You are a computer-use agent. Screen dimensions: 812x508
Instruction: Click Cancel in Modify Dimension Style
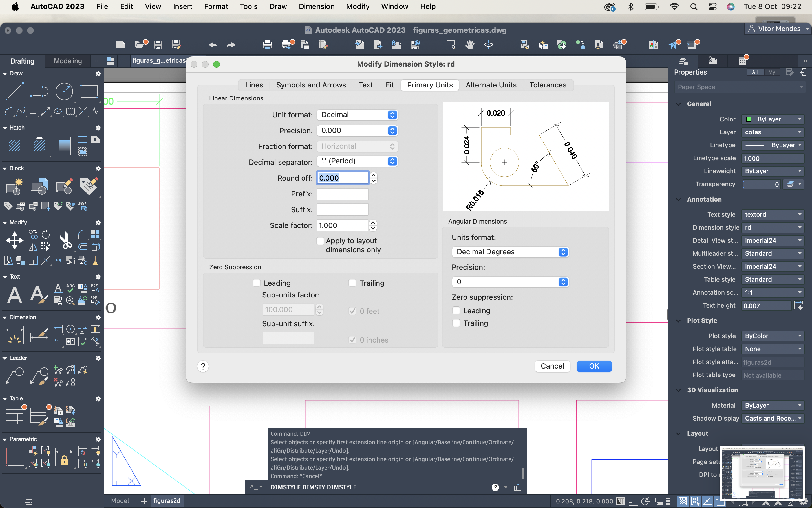pos(552,366)
